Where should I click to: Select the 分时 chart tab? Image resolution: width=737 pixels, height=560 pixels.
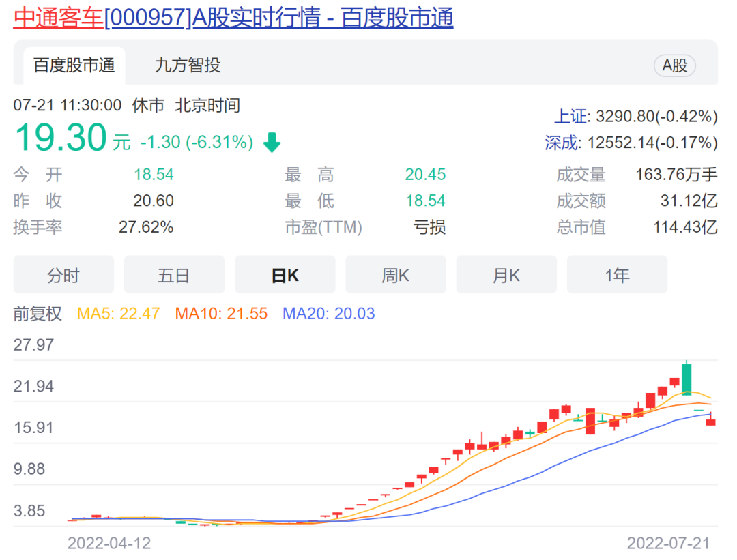(63, 274)
